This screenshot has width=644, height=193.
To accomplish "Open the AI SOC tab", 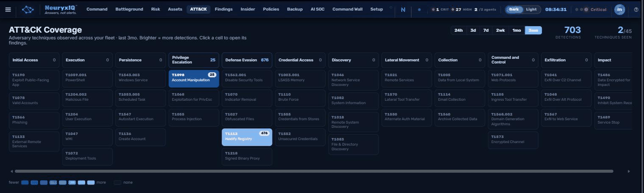I will pos(318,9).
